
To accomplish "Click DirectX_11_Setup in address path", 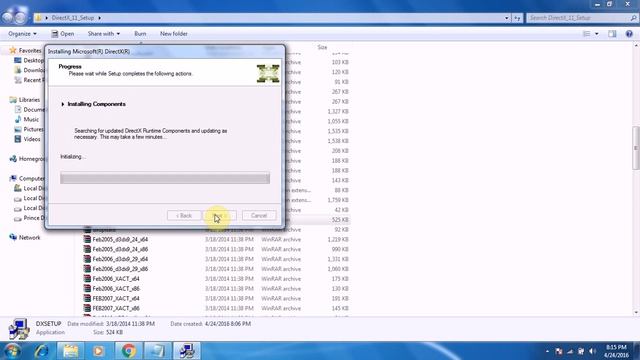I will [x=73, y=18].
